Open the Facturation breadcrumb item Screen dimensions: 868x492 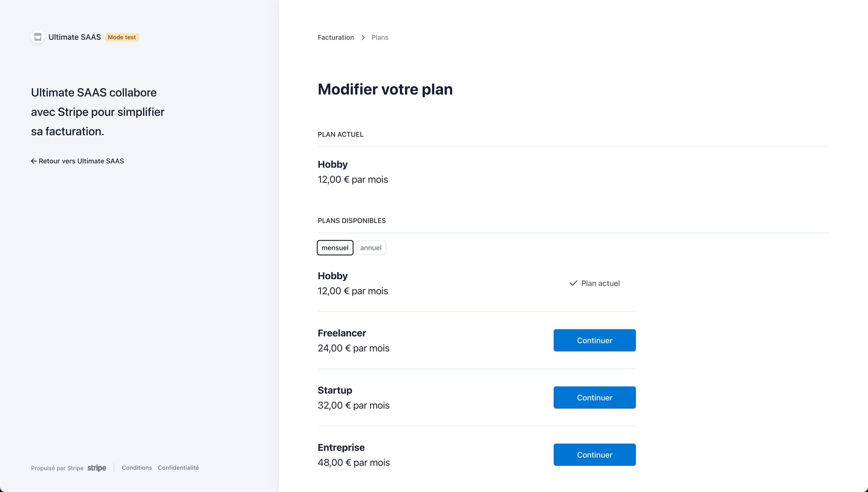coord(335,37)
